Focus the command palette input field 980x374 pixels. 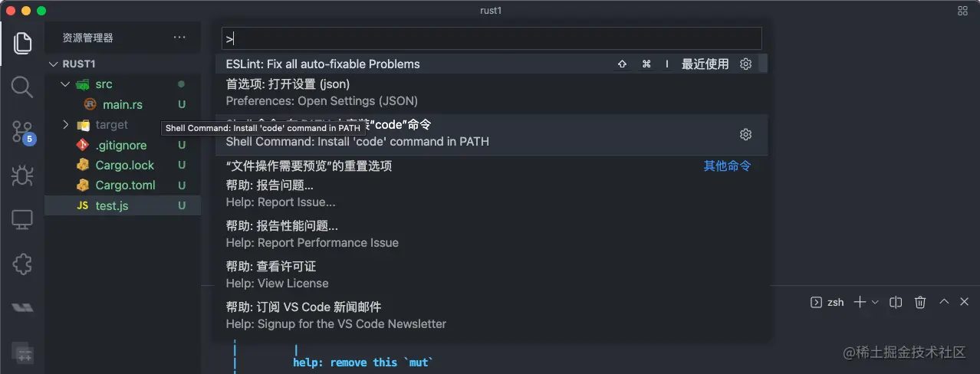point(492,38)
